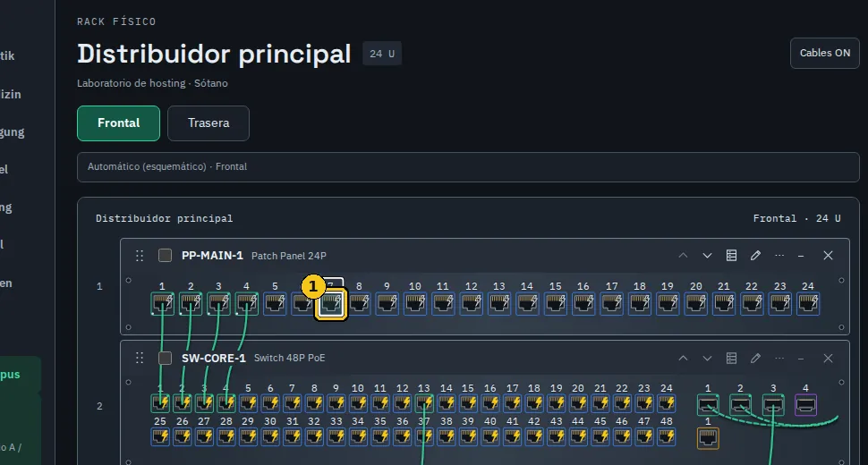Move PP-MAIN-1 down with chevron
The image size is (868, 465).
point(707,256)
